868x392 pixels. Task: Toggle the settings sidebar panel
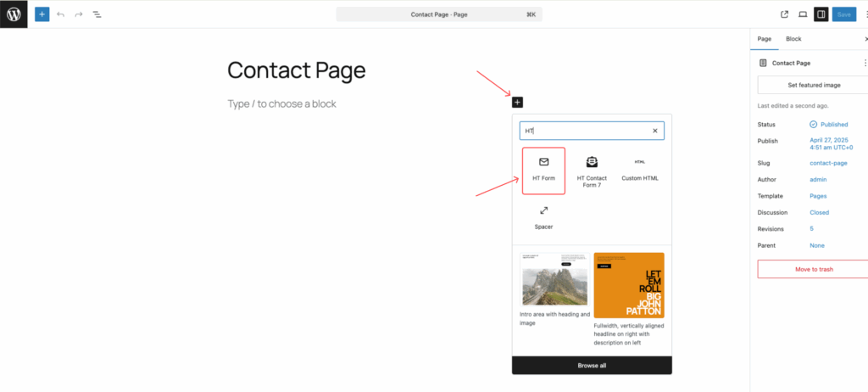click(x=821, y=14)
